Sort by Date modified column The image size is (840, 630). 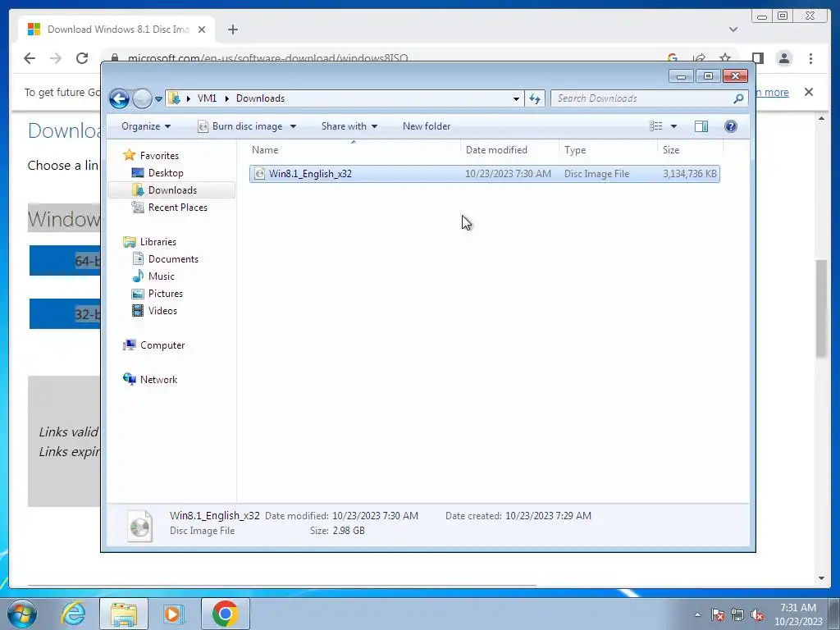pyautogui.click(x=509, y=150)
